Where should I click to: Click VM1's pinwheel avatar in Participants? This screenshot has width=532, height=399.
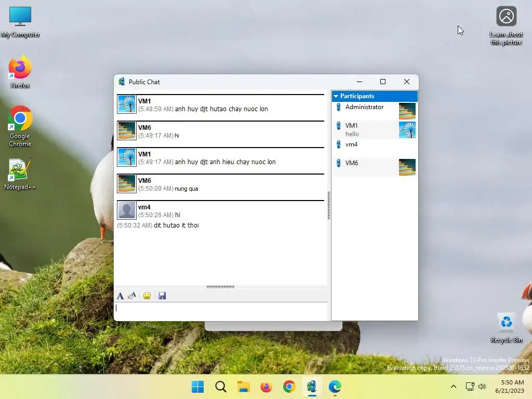pos(407,129)
